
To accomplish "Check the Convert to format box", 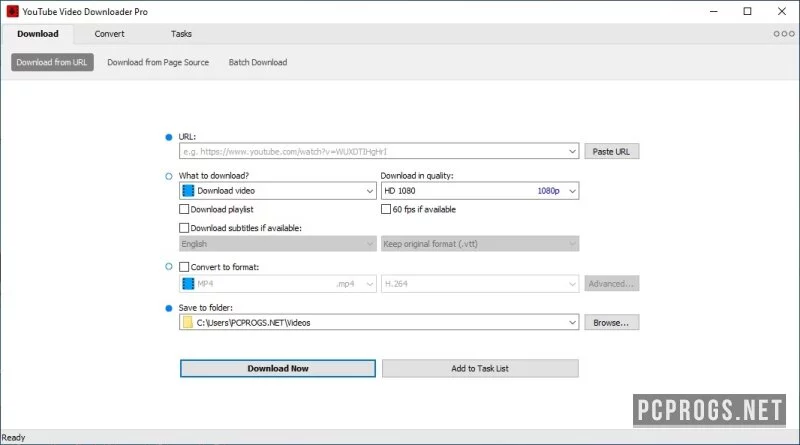I will click(x=184, y=267).
